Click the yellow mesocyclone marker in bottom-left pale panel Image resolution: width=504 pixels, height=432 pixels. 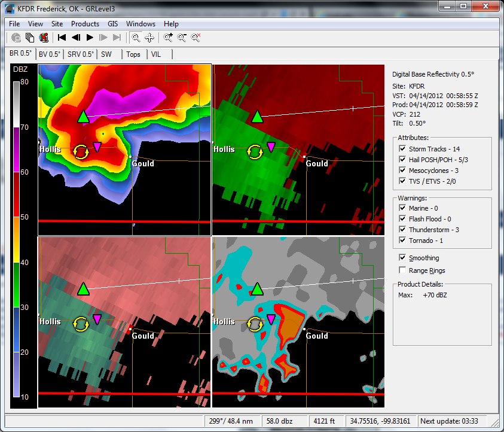tap(81, 324)
